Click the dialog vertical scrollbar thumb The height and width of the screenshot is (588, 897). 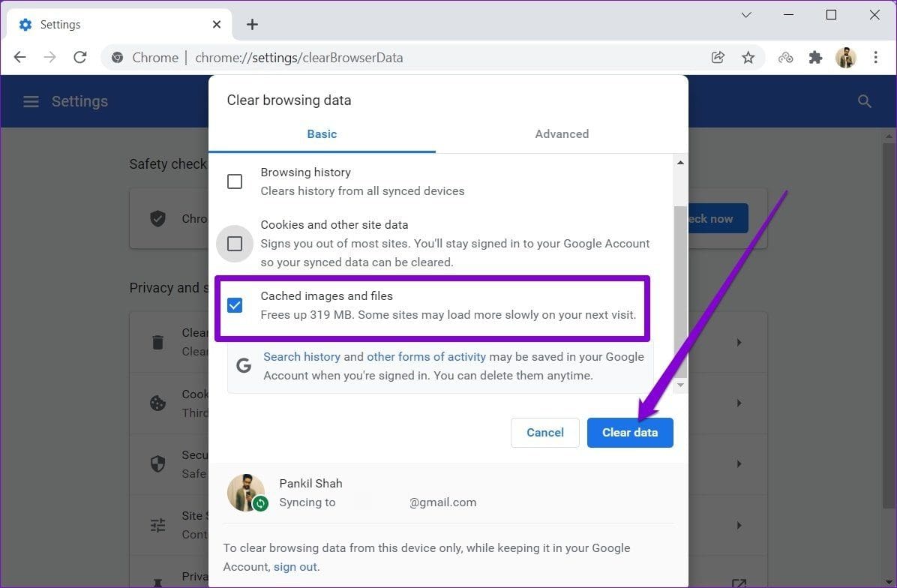680,292
